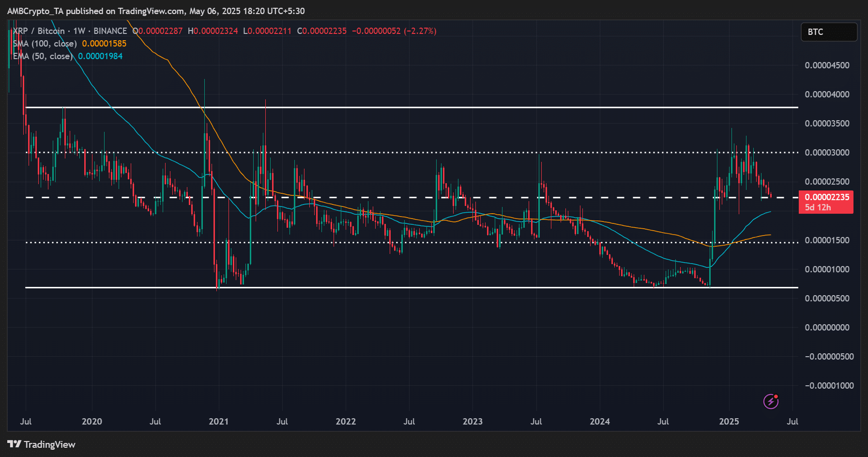Screen dimensions: 868x457
Task: Select the lower solid white horizontal line
Action: pyautogui.click(x=411, y=287)
